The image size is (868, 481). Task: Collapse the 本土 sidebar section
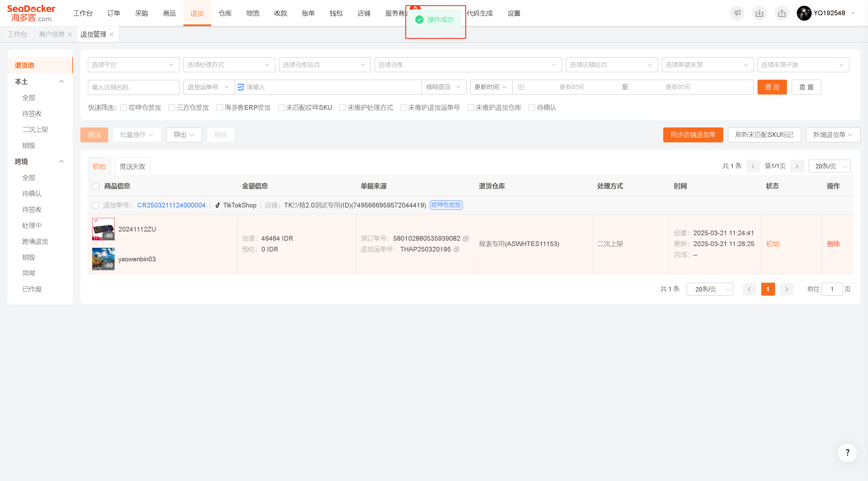coord(61,81)
